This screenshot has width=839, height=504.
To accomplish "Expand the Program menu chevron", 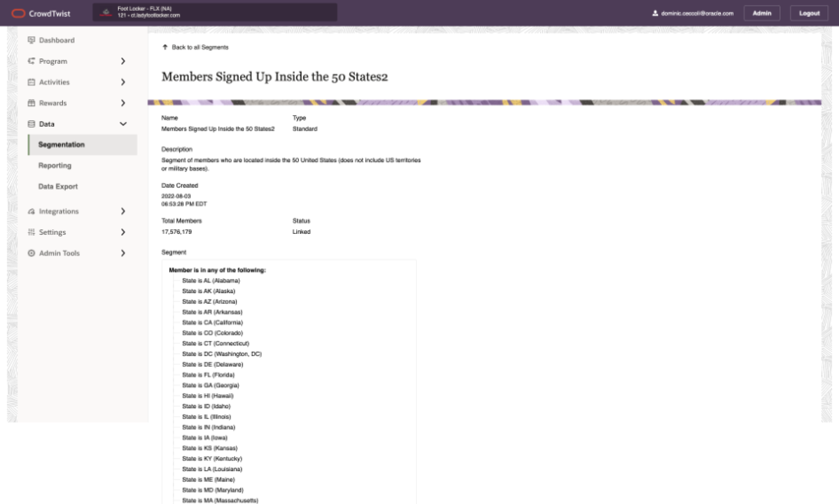I will (x=123, y=61).
